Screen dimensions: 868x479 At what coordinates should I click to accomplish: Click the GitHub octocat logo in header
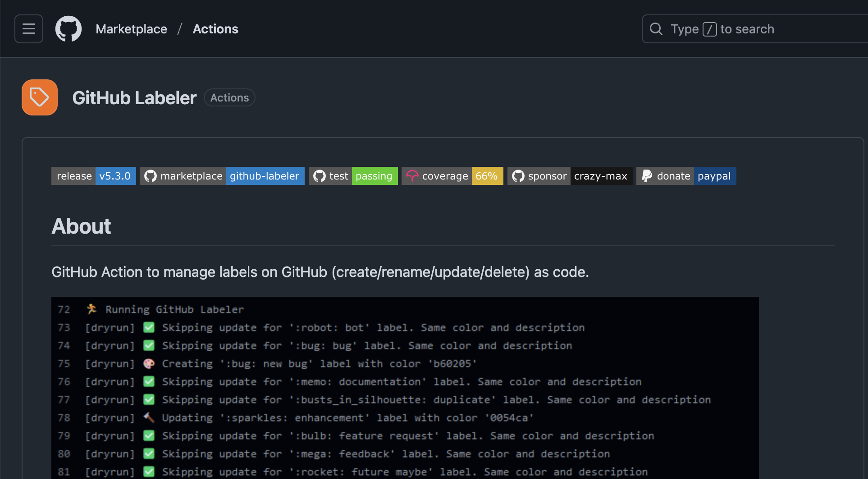[x=69, y=28]
